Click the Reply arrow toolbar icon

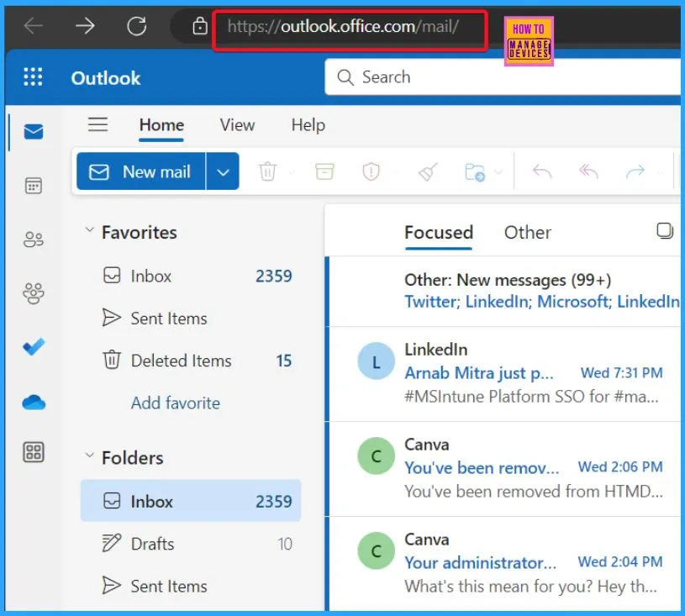coord(542,171)
